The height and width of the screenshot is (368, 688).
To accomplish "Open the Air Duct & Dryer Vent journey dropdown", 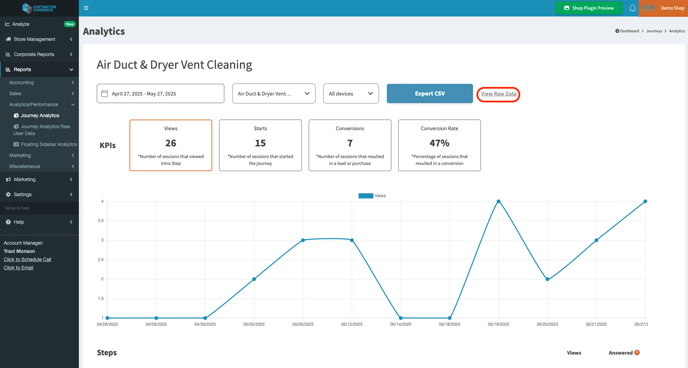I will tap(274, 93).
